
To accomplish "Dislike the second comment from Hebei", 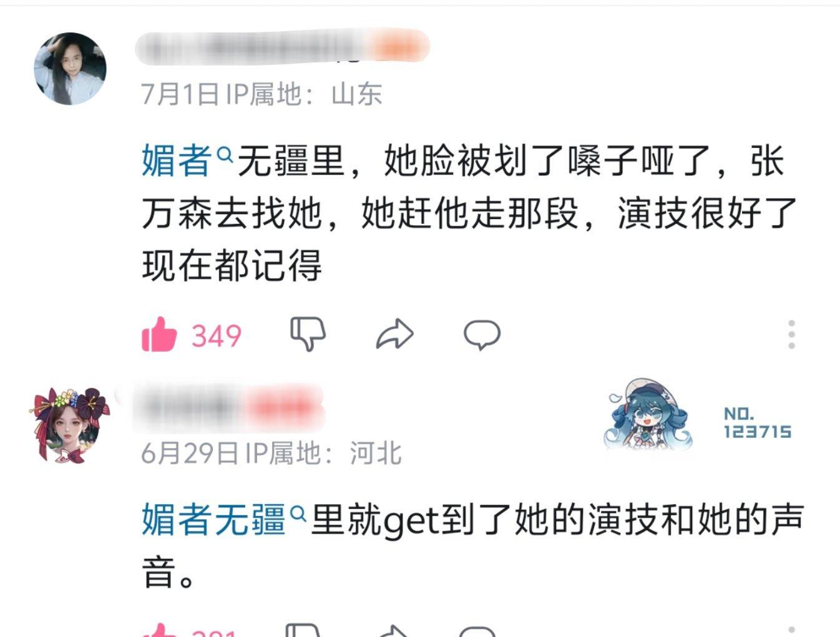I will click(303, 630).
